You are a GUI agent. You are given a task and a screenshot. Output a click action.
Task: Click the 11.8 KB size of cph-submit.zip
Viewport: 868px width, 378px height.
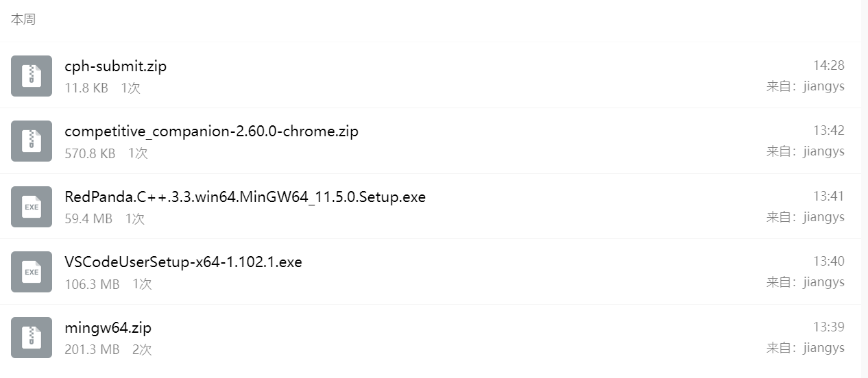tap(86, 88)
